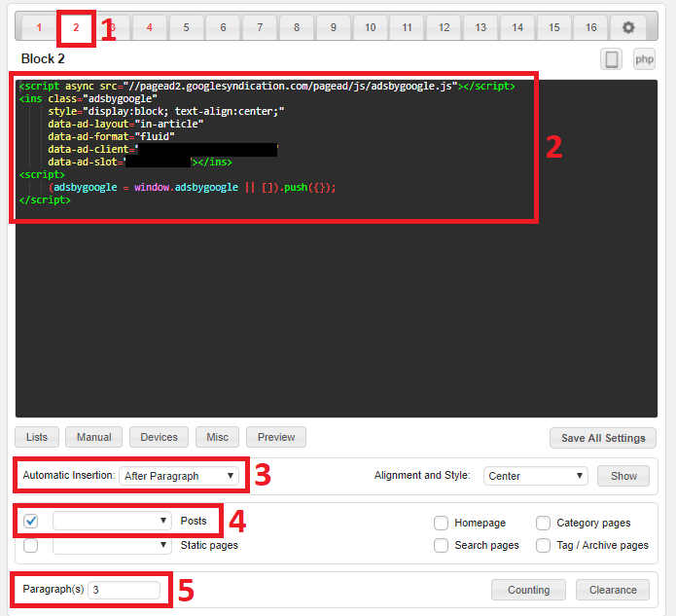
Task: Click the Paragraph(s) number field
Action: pos(125,590)
